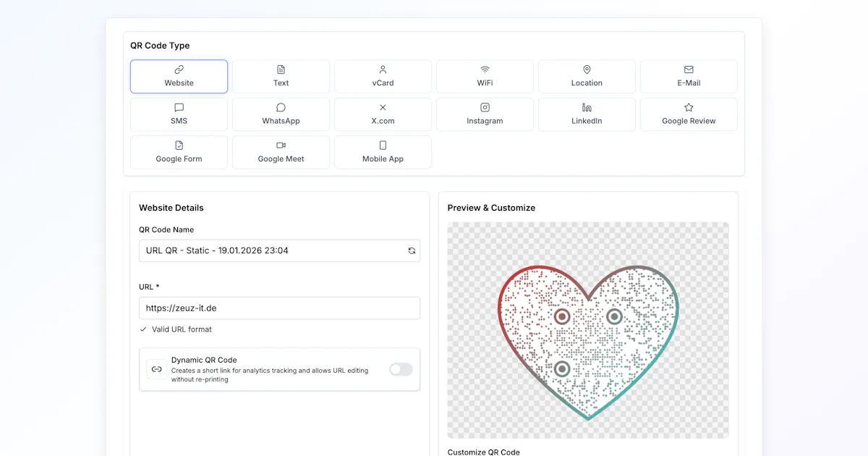Click the 'QR Code Type' heading
Screen dimensions: 868x456
(x=160, y=46)
